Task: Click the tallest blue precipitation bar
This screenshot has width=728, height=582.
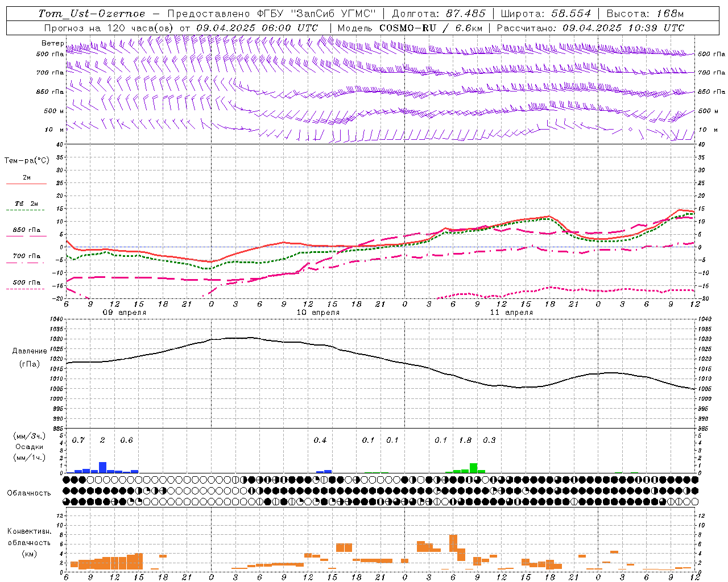Action: pos(103,468)
